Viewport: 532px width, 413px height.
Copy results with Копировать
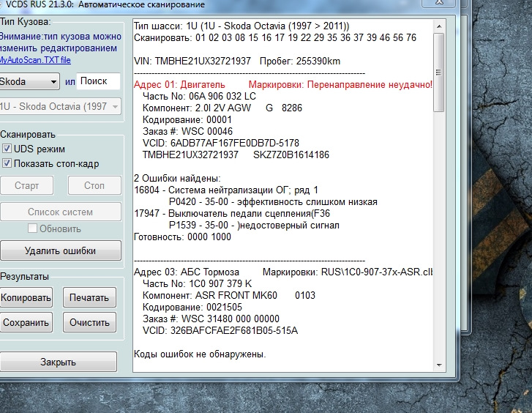26,297
